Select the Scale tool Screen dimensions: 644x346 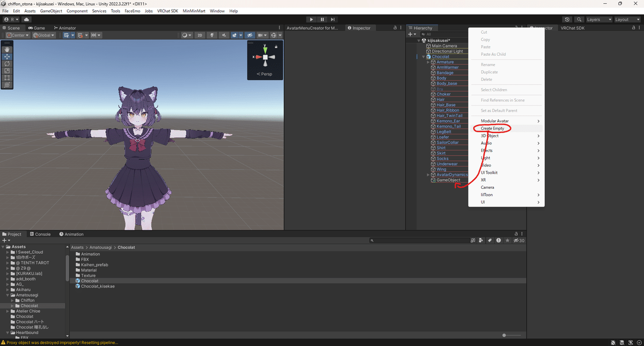[7, 70]
